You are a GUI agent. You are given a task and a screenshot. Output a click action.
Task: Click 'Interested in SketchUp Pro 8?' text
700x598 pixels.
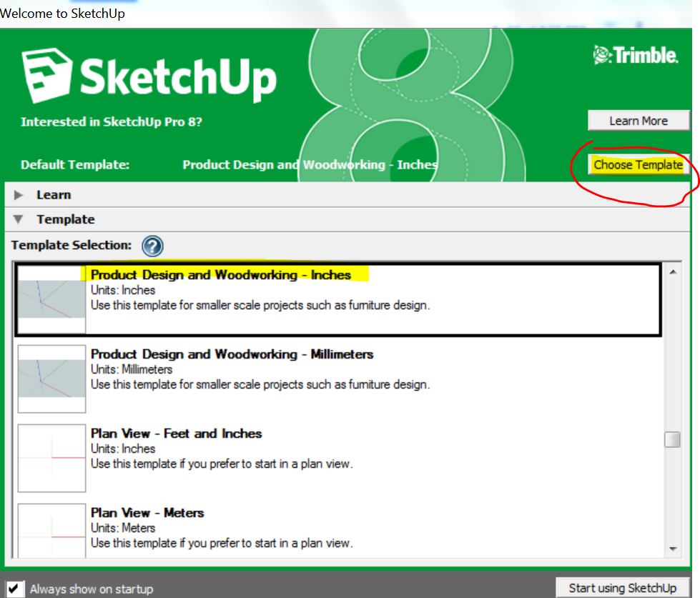(111, 121)
